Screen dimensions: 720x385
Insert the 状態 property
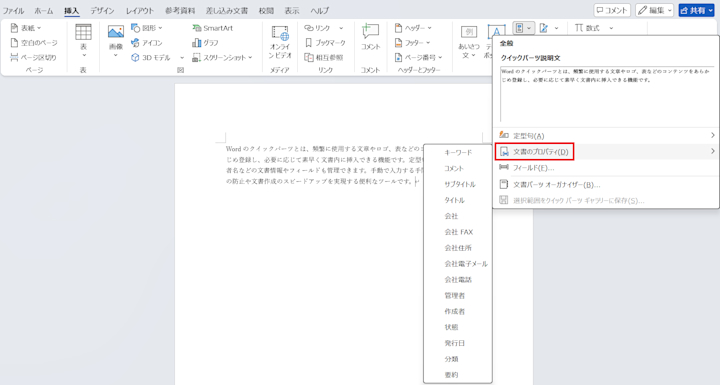pyautogui.click(x=458, y=327)
